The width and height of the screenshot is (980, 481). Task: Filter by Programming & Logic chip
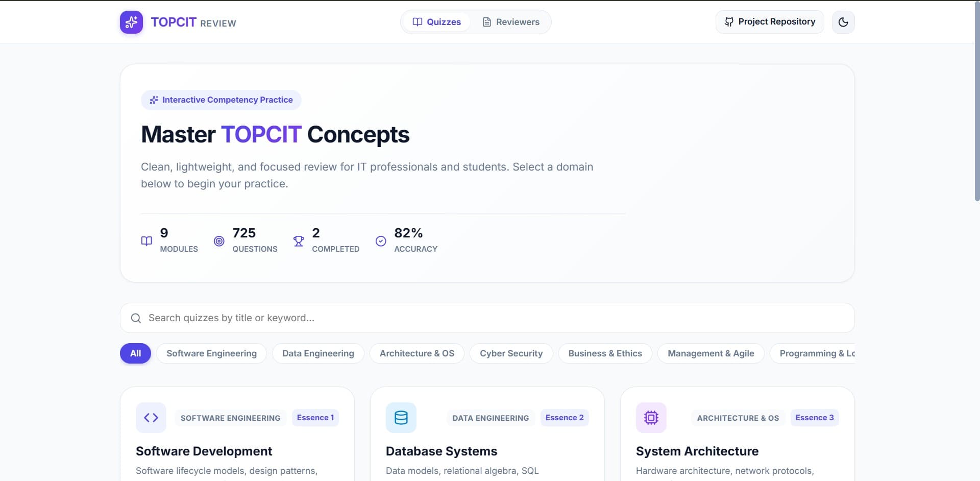(813, 353)
